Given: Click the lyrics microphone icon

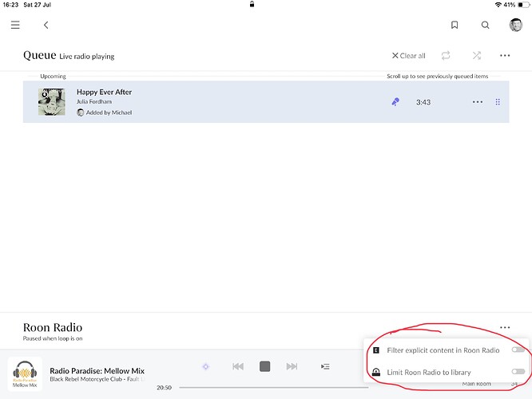Looking at the screenshot, I should click(x=395, y=101).
